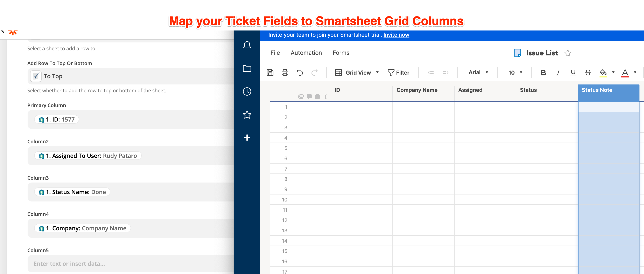Open the Add Row To Top dropdown field
Screen dimensions: 644x274
point(131,76)
